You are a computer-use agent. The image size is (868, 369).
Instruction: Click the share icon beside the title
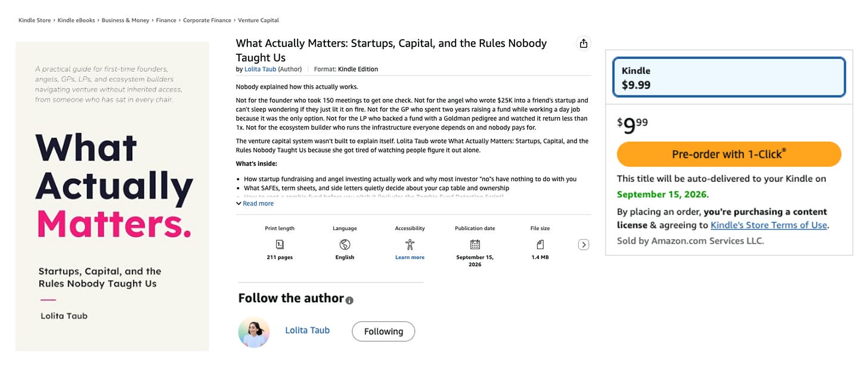583,44
